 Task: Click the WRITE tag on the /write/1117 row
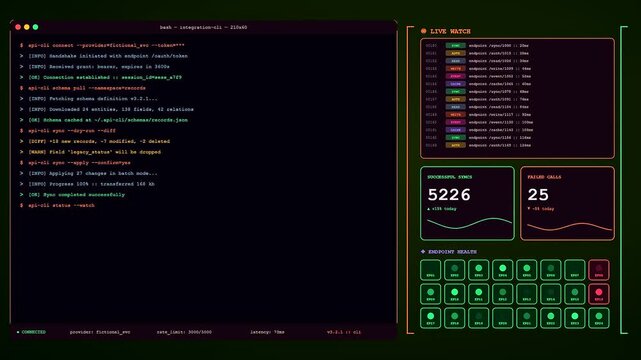click(455, 114)
